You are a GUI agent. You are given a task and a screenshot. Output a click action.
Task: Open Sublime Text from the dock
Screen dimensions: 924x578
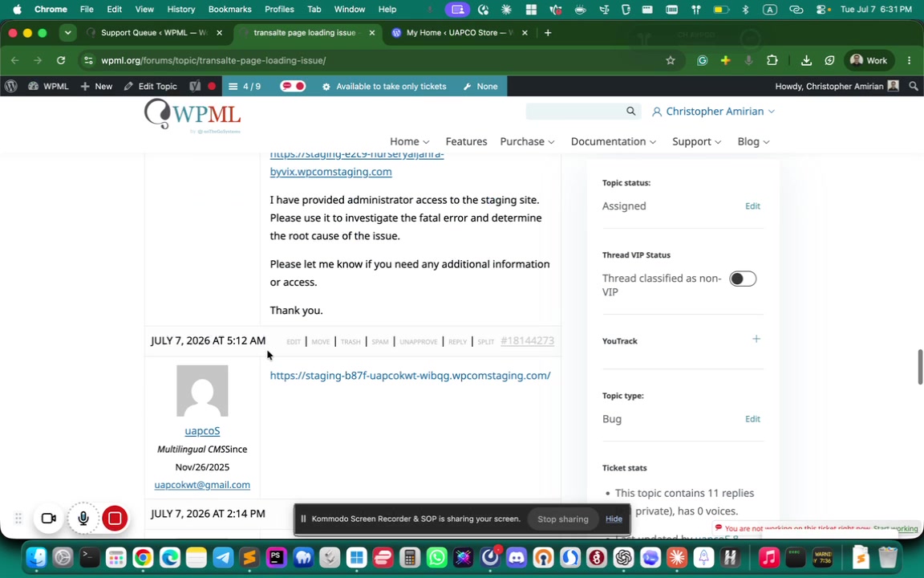249,557
